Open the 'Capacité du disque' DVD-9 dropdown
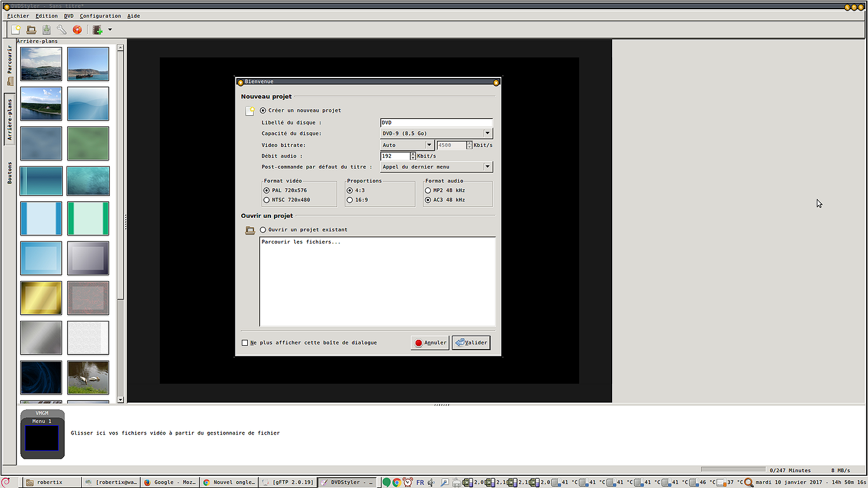The image size is (868, 488). (436, 134)
